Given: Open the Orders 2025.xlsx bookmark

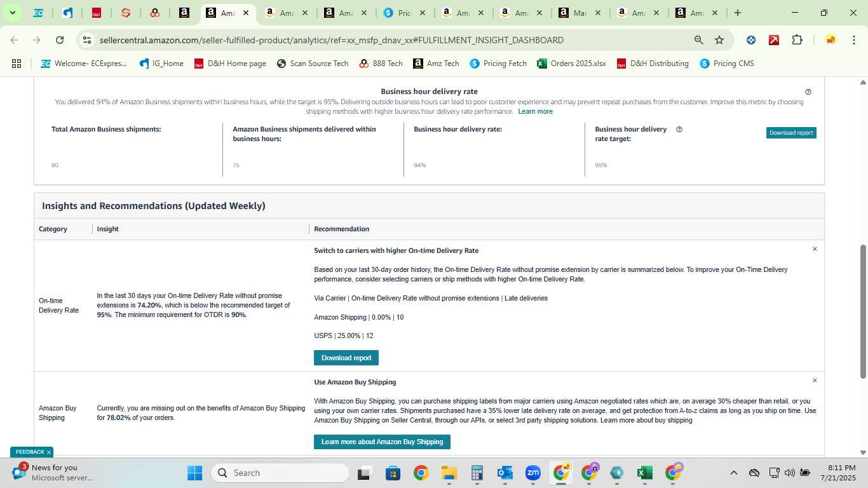Looking at the screenshot, I should pyautogui.click(x=571, y=64).
